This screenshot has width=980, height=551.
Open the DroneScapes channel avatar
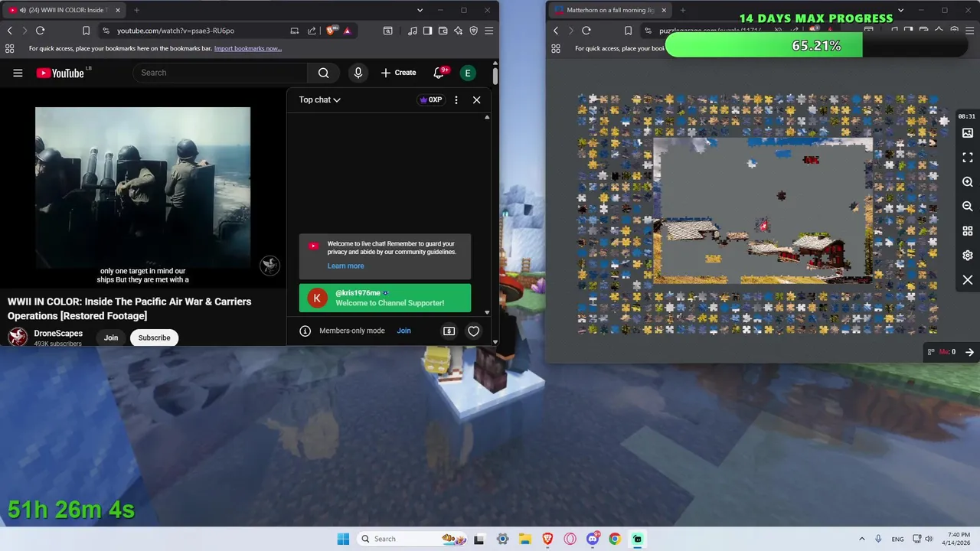(18, 337)
